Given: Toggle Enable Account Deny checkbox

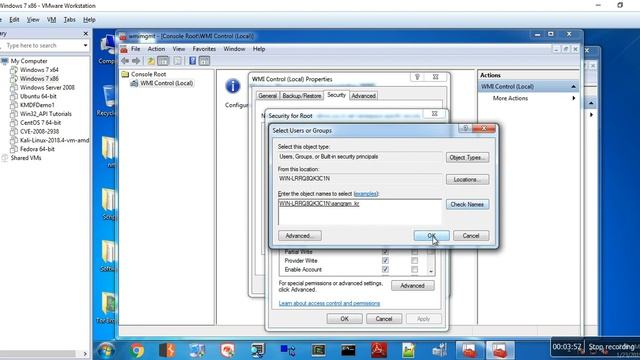Looking at the screenshot, I should pyautogui.click(x=414, y=269).
